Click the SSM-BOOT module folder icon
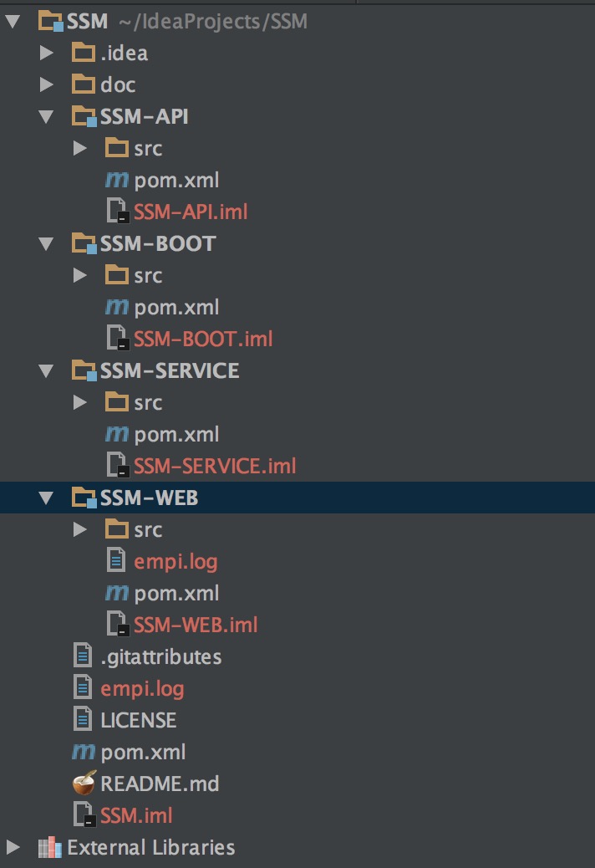Screen dimensions: 595x868 [84, 243]
